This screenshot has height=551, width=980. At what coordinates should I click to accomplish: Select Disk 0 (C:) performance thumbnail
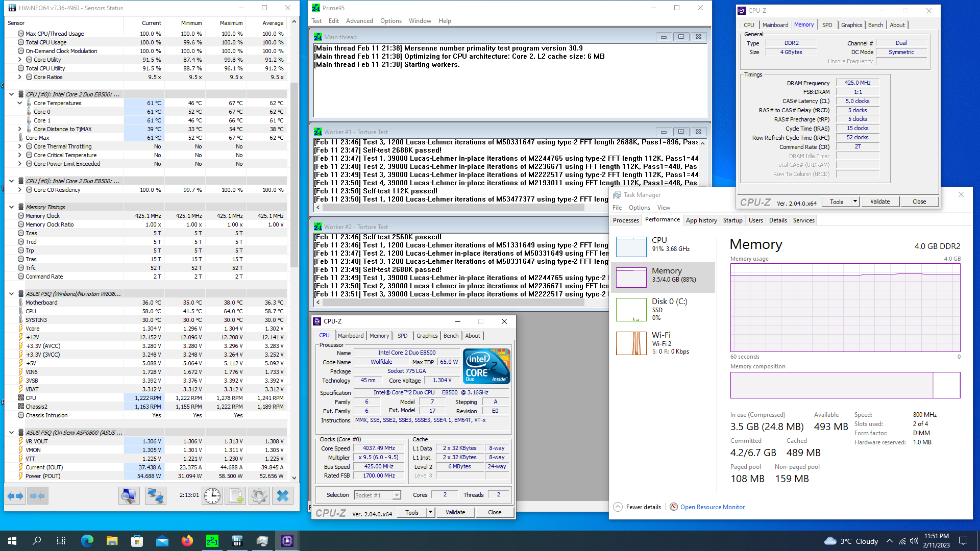663,309
